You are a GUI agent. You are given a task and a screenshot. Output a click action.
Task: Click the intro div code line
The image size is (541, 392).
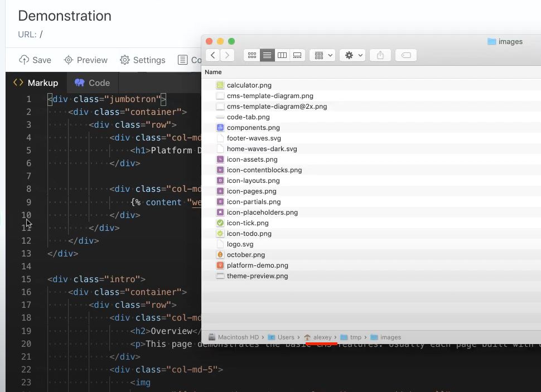(x=96, y=279)
